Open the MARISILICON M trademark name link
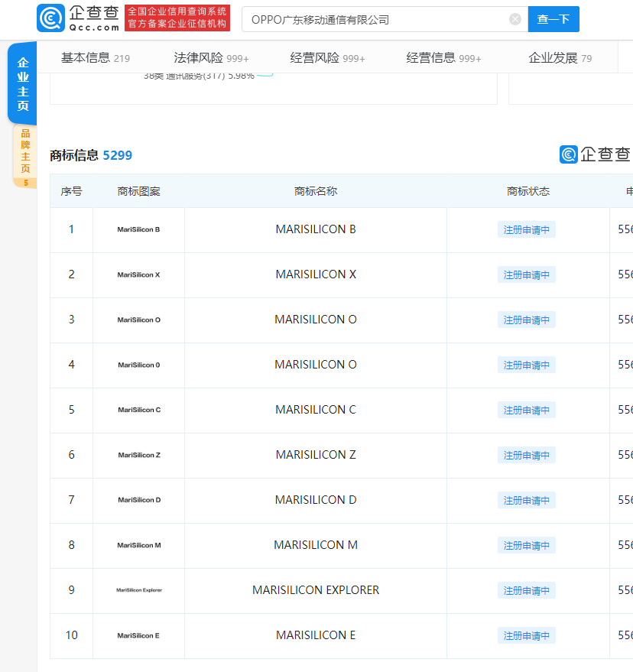The image size is (633, 672). [x=316, y=545]
